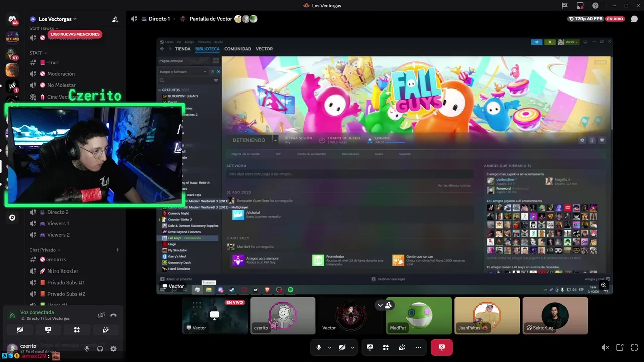
Task: Open arrow beside DETENIENDO button in Steam
Action: [275, 140]
